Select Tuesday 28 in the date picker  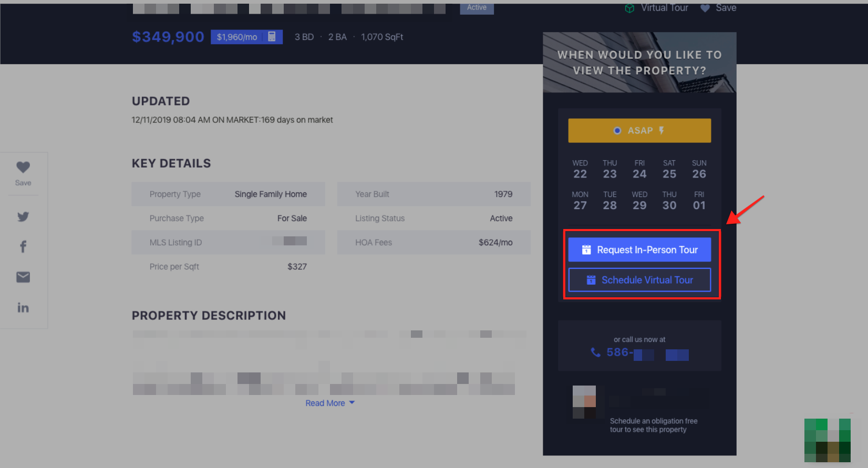tap(609, 201)
